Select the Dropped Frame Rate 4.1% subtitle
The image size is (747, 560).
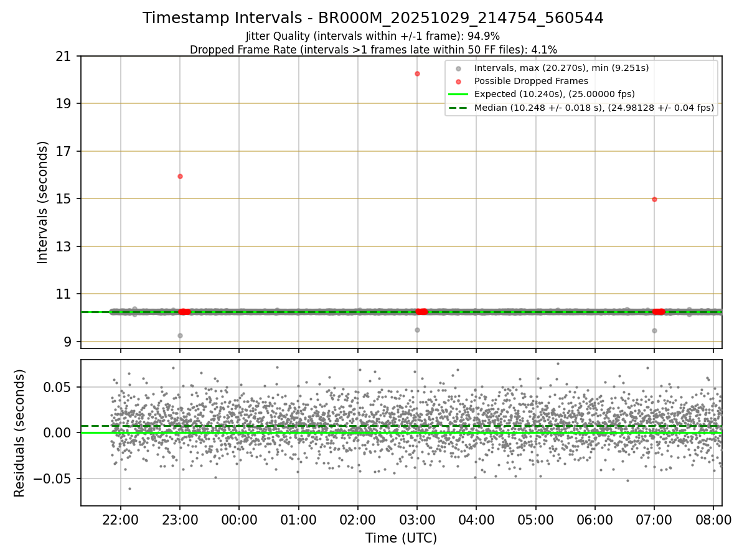click(x=373, y=49)
